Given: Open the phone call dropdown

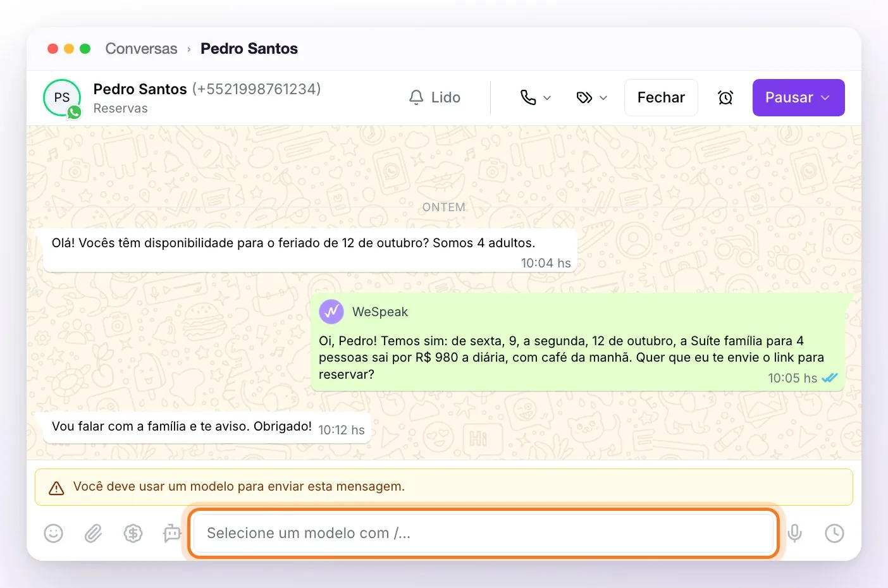Looking at the screenshot, I should [x=536, y=97].
